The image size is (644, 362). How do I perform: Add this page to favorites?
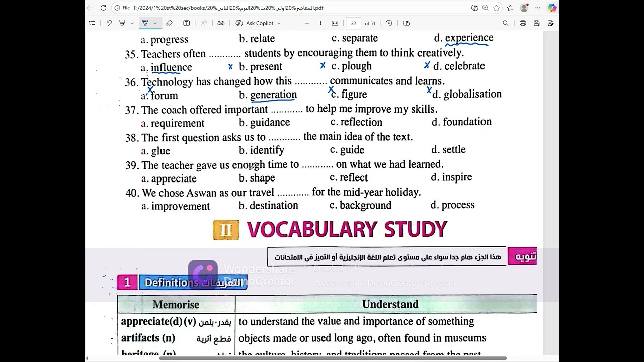point(497,8)
